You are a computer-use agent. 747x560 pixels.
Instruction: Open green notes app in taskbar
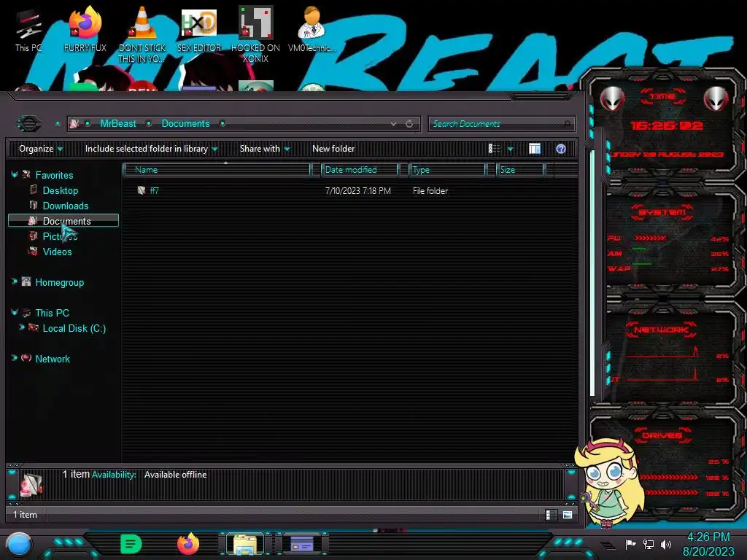pos(131,544)
